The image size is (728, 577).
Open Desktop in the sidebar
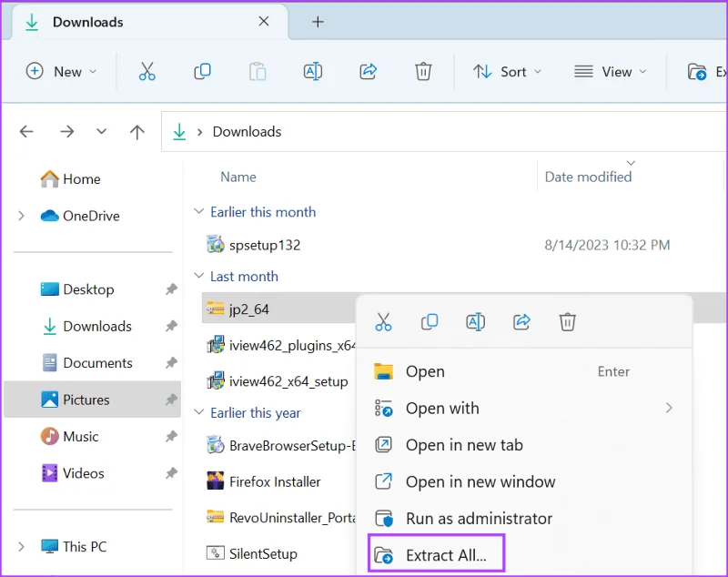point(77,289)
